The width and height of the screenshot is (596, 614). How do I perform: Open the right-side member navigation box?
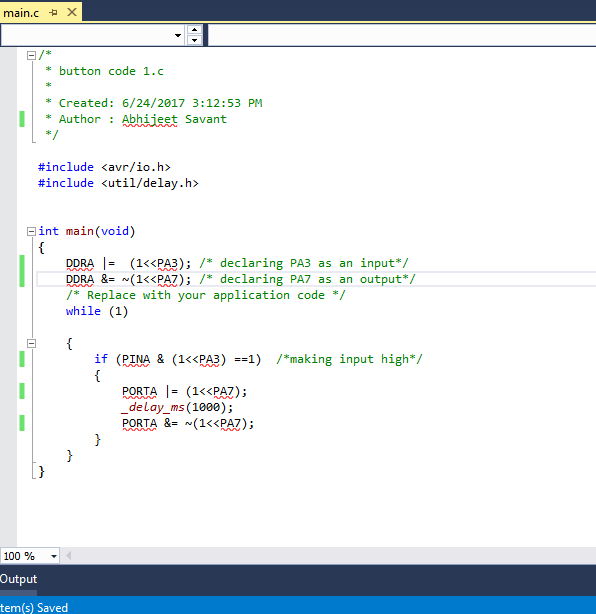402,35
